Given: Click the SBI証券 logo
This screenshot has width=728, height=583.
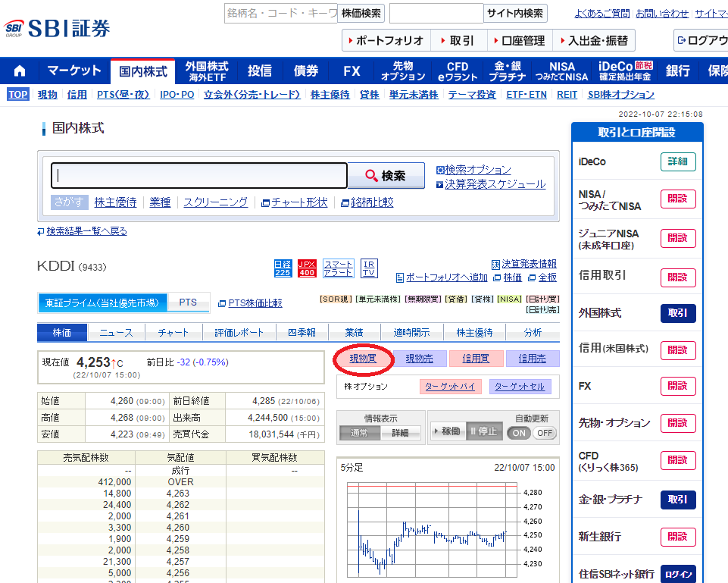Looking at the screenshot, I should click(x=58, y=28).
